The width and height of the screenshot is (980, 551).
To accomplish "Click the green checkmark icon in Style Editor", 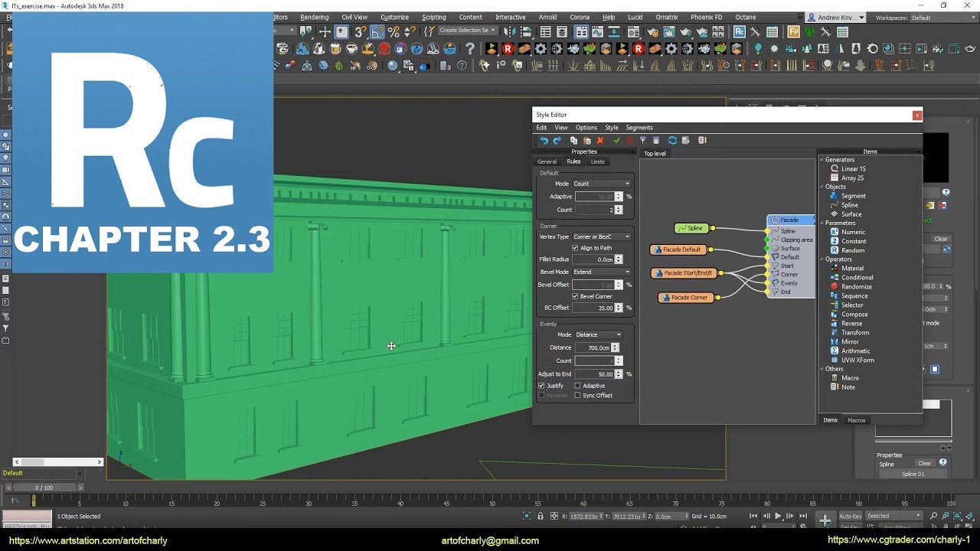I will [x=616, y=141].
